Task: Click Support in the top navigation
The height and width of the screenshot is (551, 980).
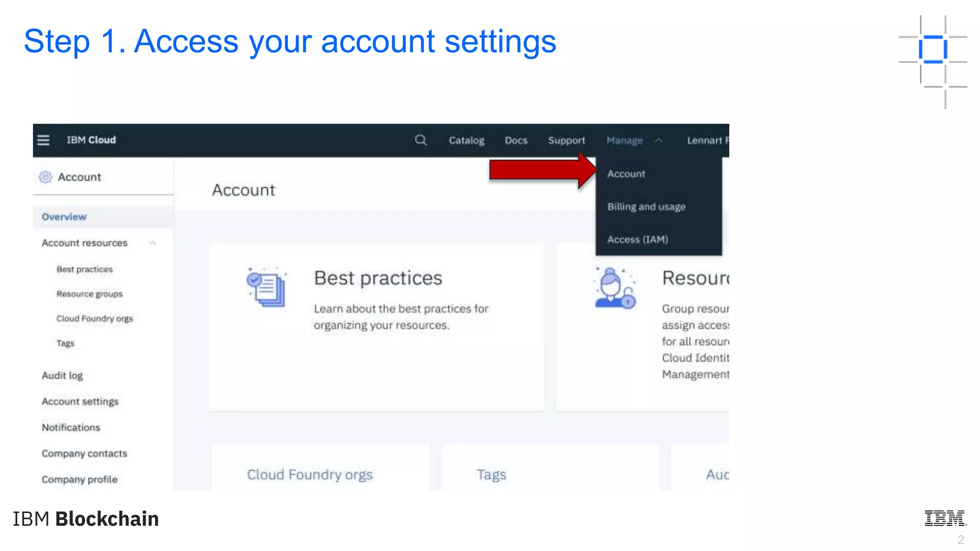Action: coord(567,141)
